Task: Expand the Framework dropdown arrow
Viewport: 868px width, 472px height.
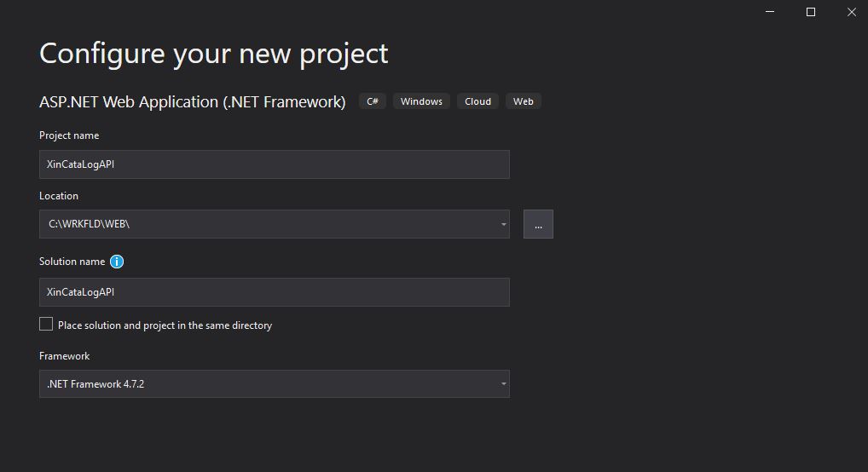Action: (x=503, y=384)
